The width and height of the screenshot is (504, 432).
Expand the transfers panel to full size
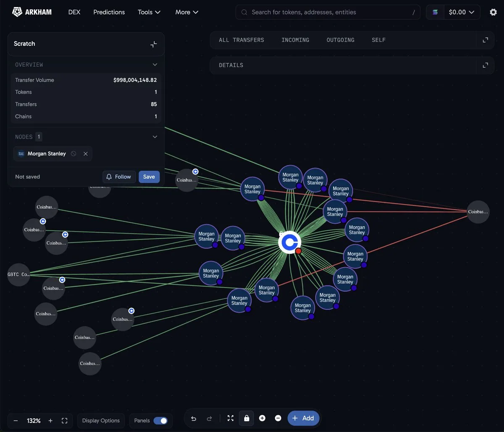(x=485, y=40)
